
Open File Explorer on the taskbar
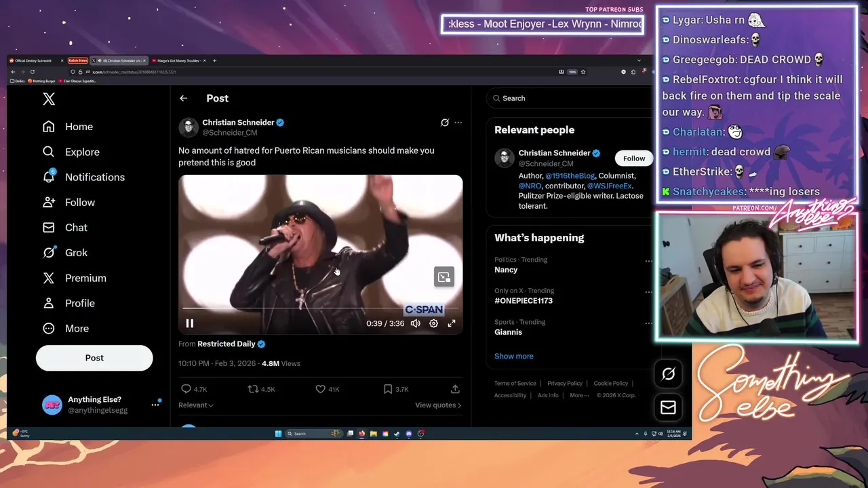click(373, 434)
